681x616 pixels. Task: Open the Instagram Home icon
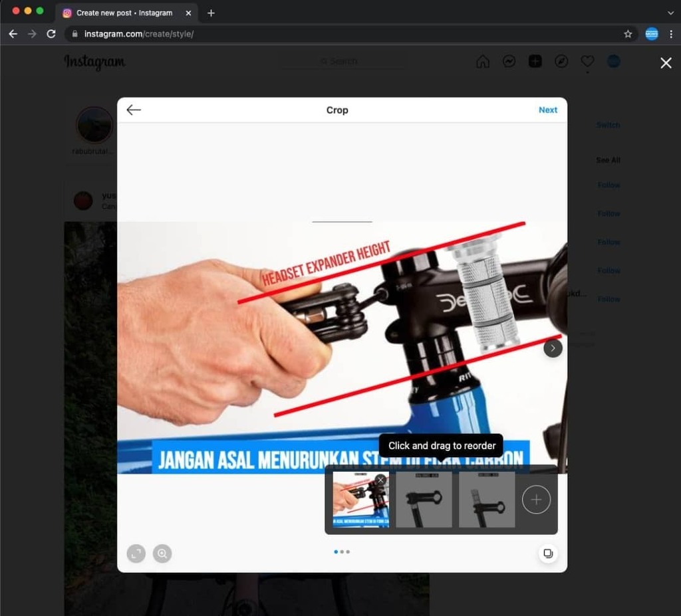tap(482, 60)
